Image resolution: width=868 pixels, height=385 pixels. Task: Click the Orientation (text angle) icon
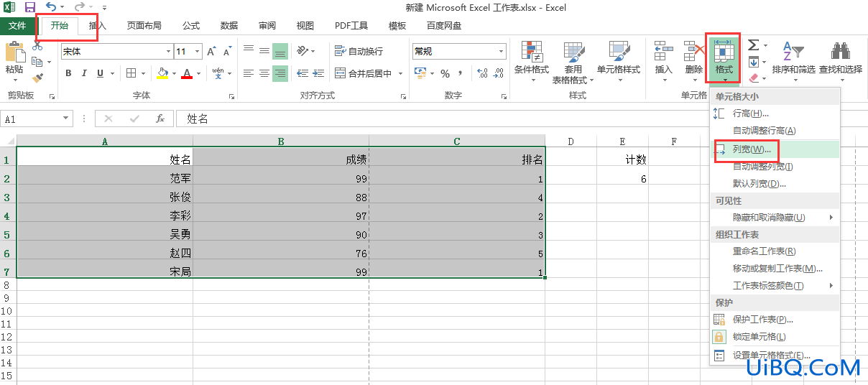click(303, 51)
